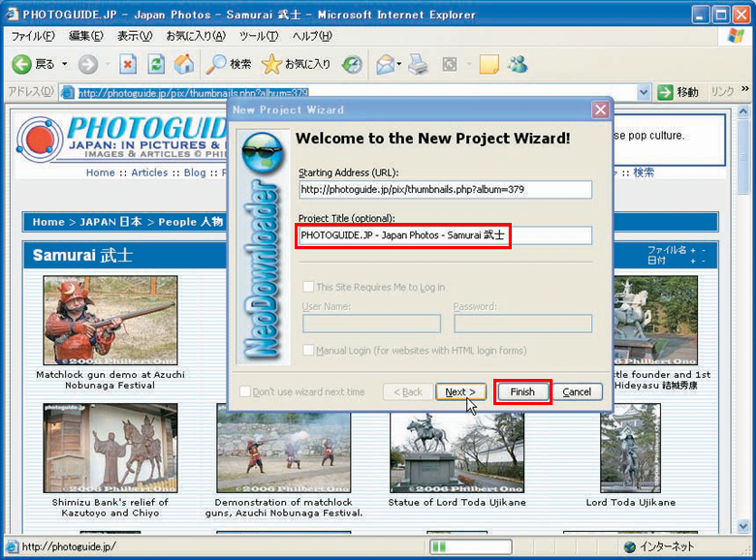This screenshot has width=756, height=560.
Task: Click the Finish button in the wizard
Action: tap(522, 391)
